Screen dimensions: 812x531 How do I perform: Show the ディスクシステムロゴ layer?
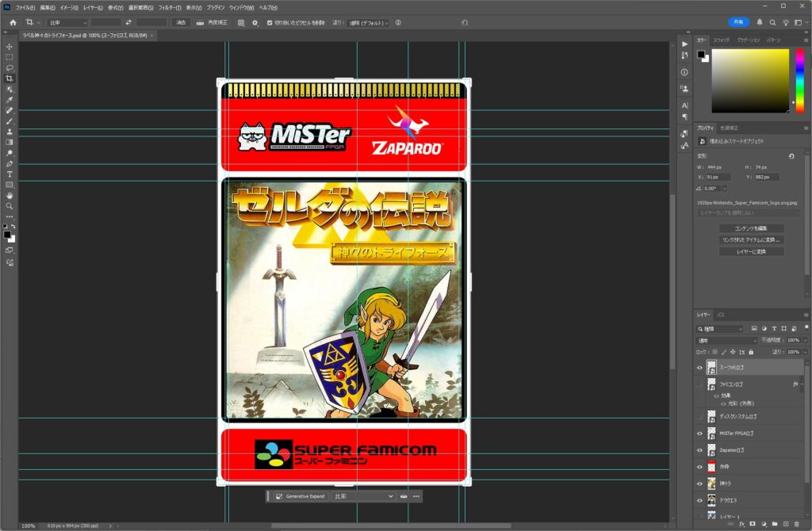(x=699, y=417)
